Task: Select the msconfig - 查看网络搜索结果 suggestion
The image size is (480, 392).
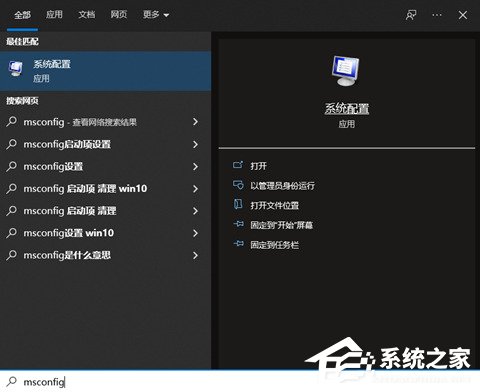Action: point(105,122)
